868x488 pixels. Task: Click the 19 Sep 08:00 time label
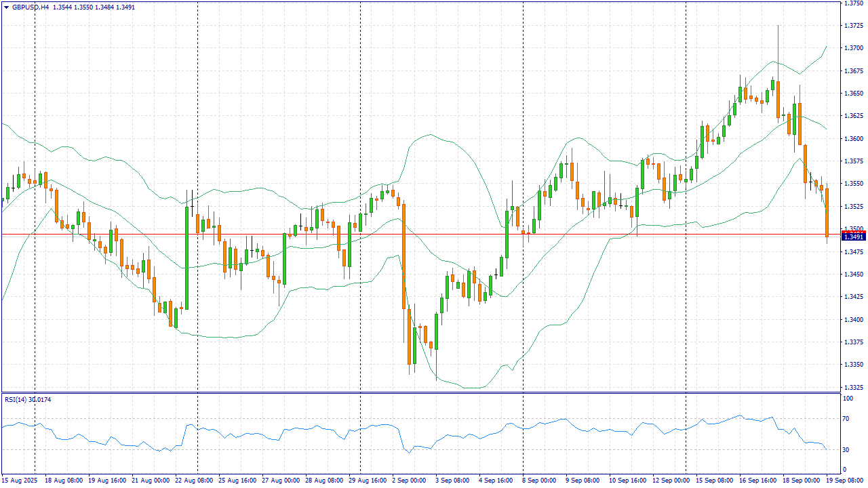844,480
